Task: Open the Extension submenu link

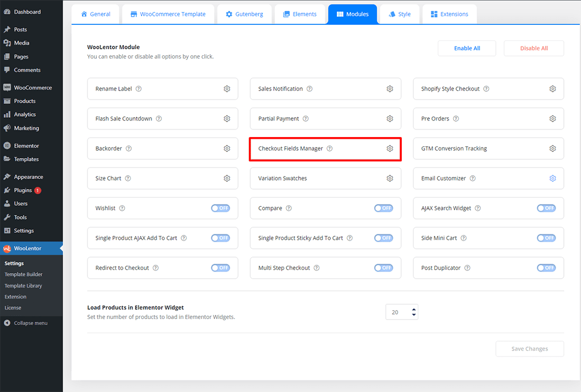Action: pyautogui.click(x=15, y=296)
